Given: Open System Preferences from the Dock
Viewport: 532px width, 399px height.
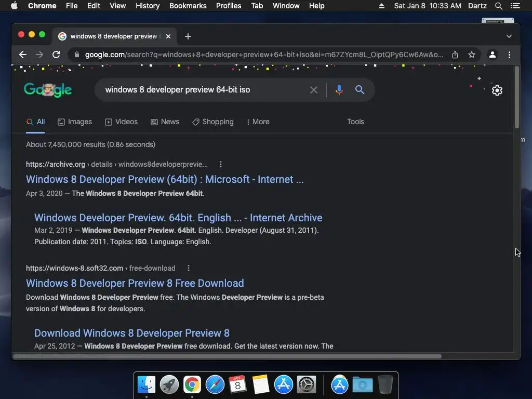Looking at the screenshot, I should 307,385.
